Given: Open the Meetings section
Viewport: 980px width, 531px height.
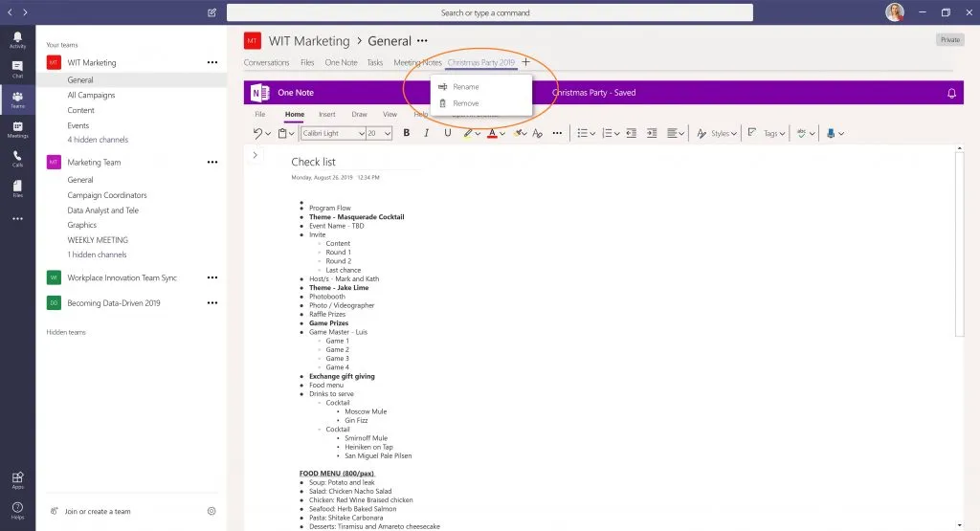Looking at the screenshot, I should 17,129.
